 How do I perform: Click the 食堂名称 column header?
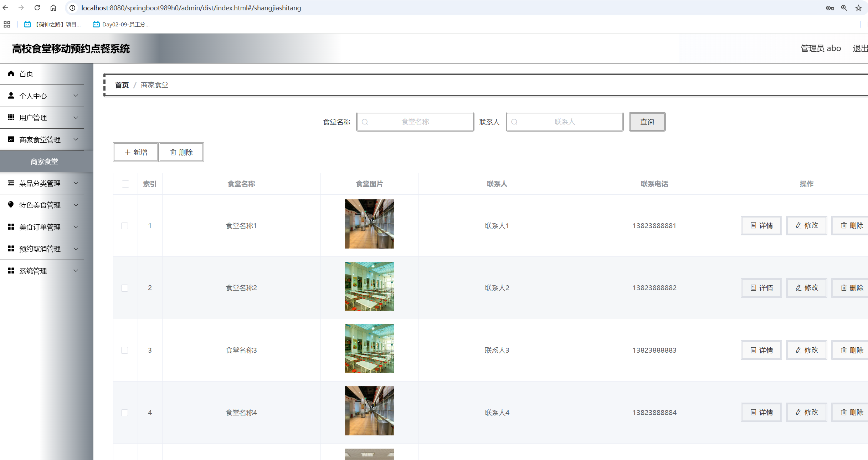[x=241, y=184]
